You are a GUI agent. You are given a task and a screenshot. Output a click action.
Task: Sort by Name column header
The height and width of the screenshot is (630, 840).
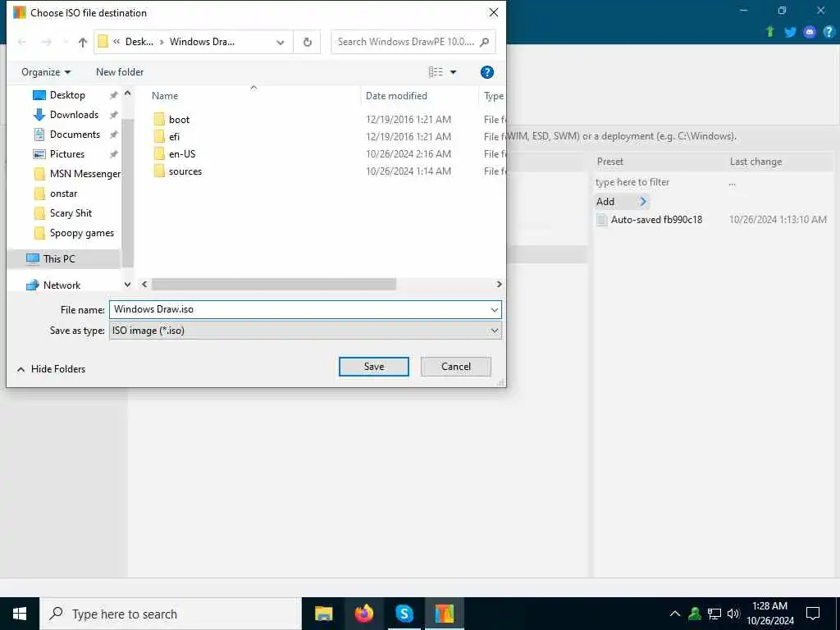click(164, 96)
